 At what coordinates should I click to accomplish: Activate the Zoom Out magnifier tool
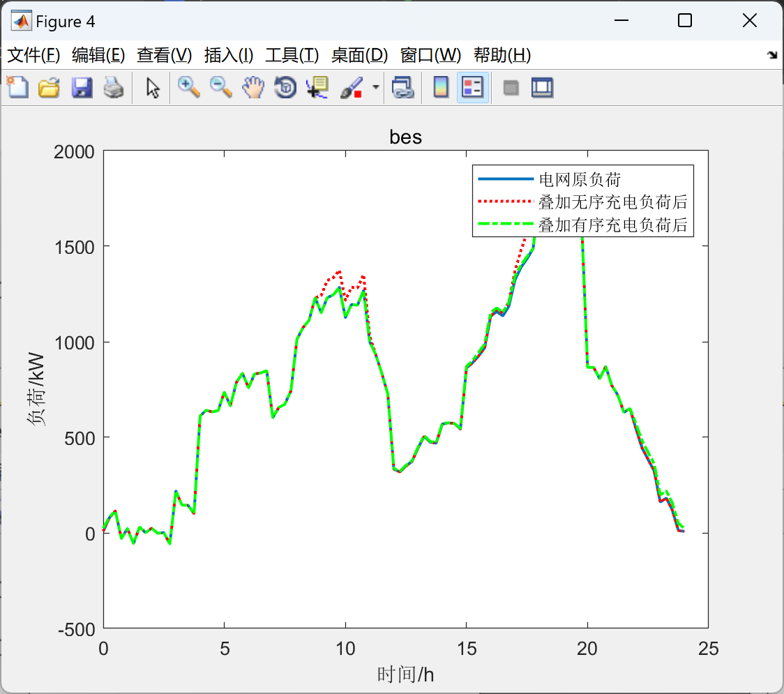tap(221, 88)
